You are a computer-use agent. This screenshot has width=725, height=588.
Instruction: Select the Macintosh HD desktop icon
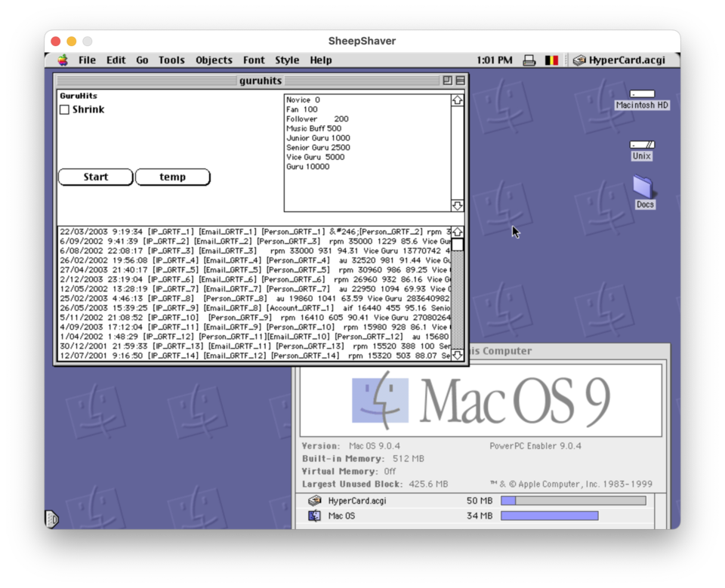[642, 100]
